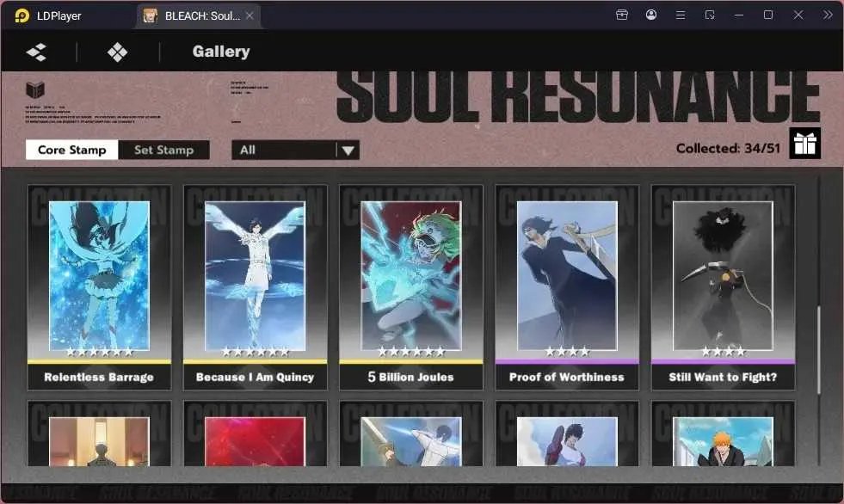The height and width of the screenshot is (504, 844).
Task: Open second-row card below Relentless Barrage
Action: [100, 433]
